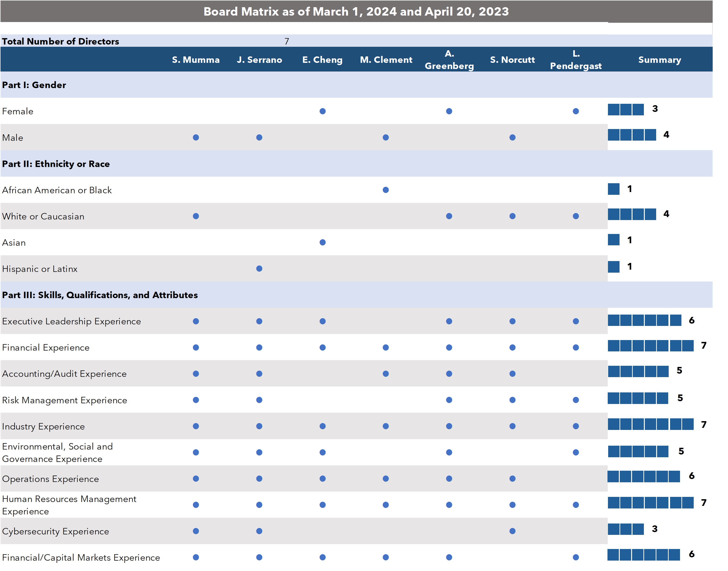Screen dimensions: 728x571
Task: Click the 'Asian' row label
Action: click(x=14, y=243)
